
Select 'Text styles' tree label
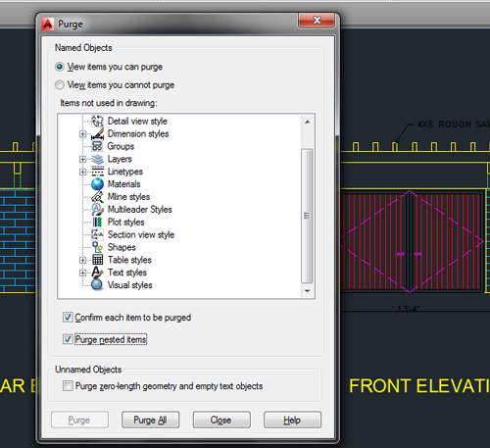[127, 273]
